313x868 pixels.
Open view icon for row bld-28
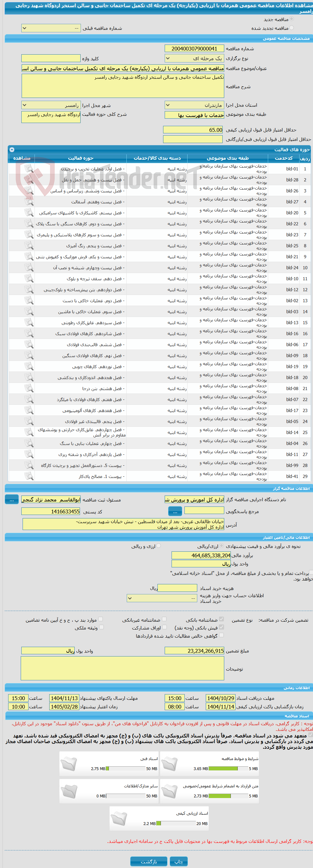[29, 180]
